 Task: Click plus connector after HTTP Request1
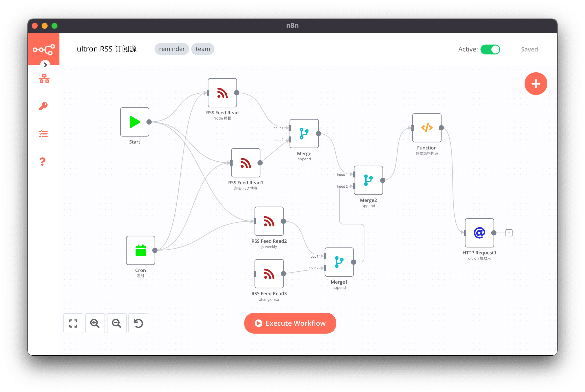pos(509,233)
